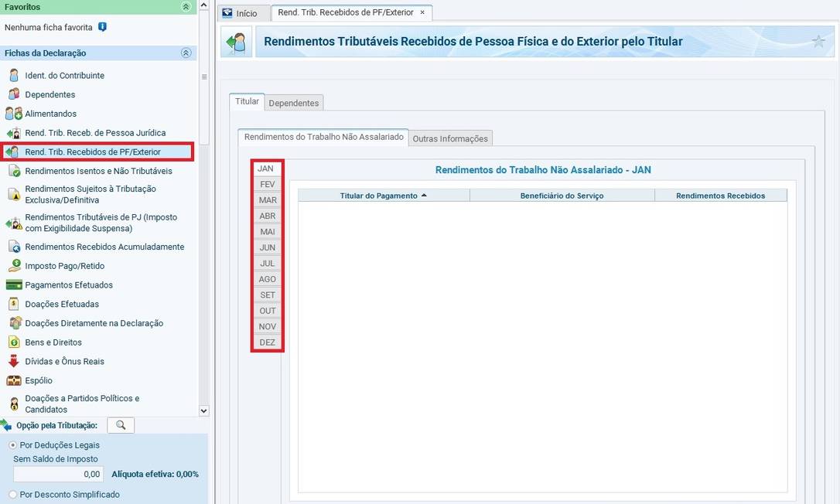Image resolution: width=840 pixels, height=504 pixels.
Task: Mark form as favorite with star
Action: pos(818,42)
